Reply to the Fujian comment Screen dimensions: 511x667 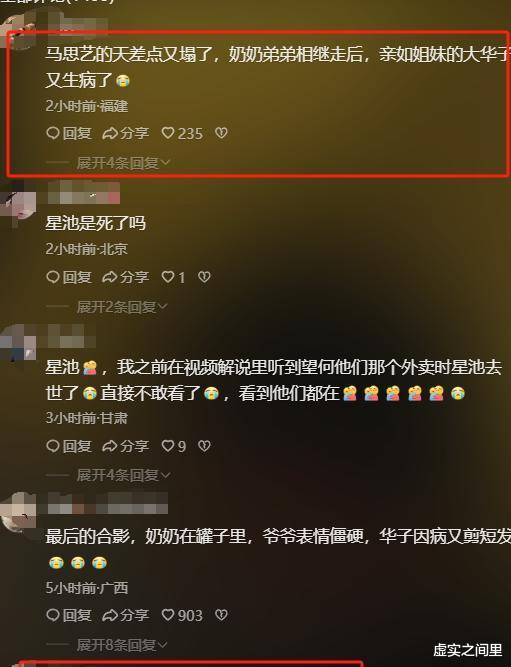[x=69, y=133]
